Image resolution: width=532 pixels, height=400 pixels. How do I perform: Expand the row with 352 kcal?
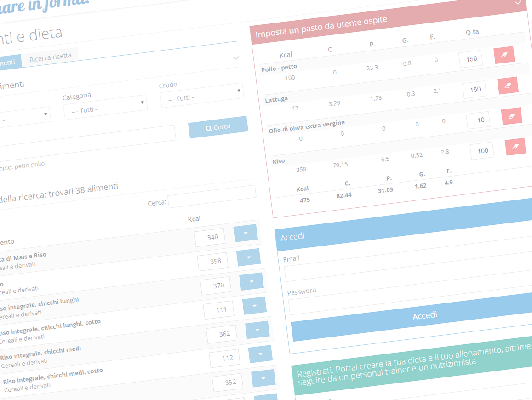[x=263, y=378]
